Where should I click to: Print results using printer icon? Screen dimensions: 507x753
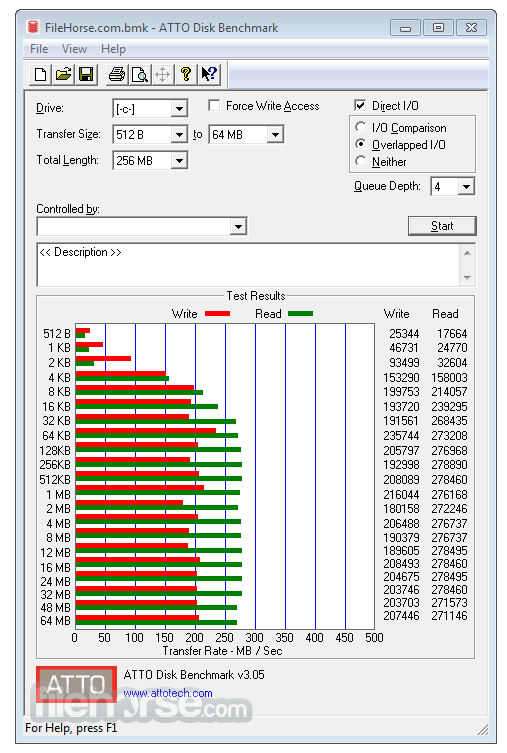117,74
